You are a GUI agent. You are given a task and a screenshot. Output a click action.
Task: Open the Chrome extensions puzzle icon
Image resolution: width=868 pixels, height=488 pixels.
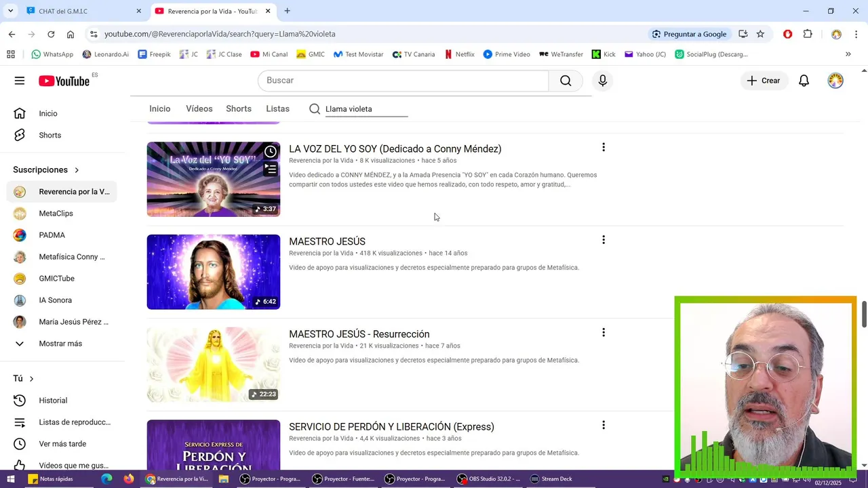click(808, 34)
